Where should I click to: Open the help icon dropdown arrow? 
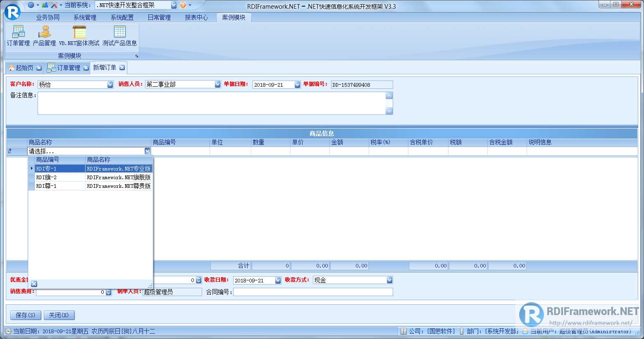pos(190,5)
